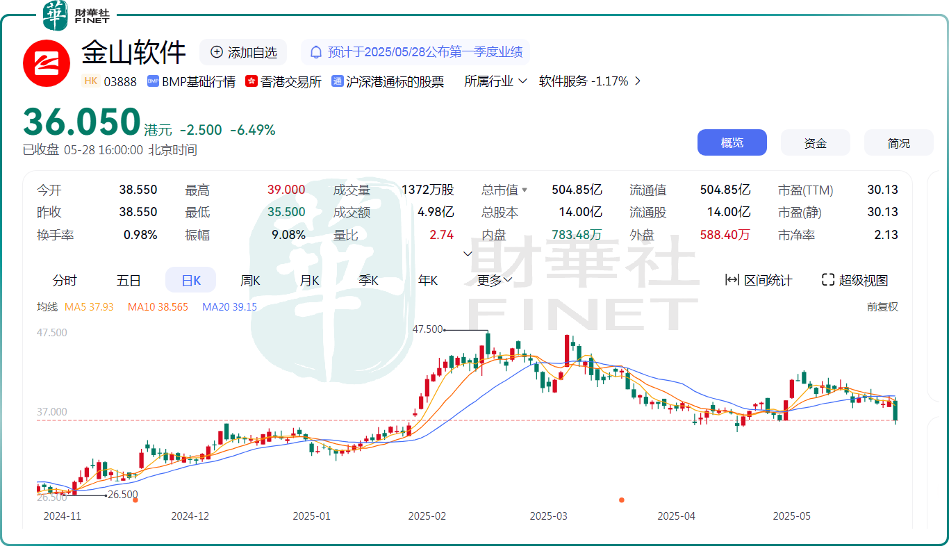Viewport: 949px width, 560px height.
Task: Click the orange event dot near 2025-04
Action: tap(622, 500)
